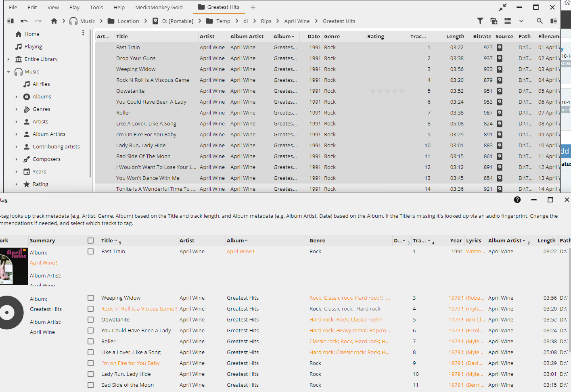Expand the Entire Library node
This screenshot has height=392, width=571.
click(8, 59)
